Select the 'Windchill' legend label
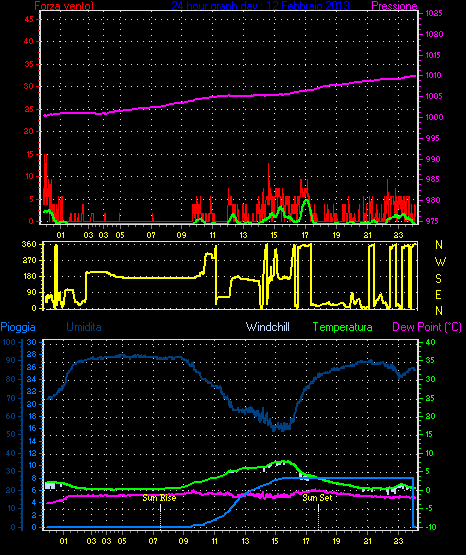466x555 pixels. point(268,327)
